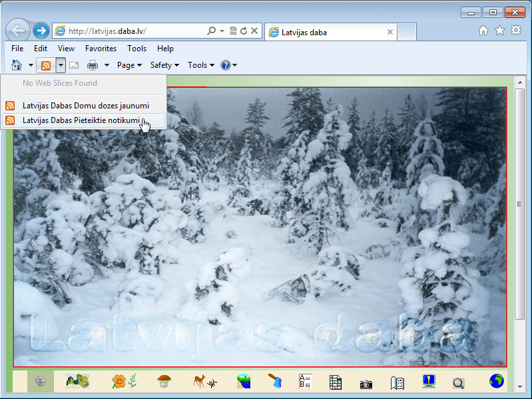The width and height of the screenshot is (532, 399).
Task: Open the gear Tools icon
Action: [516, 30]
